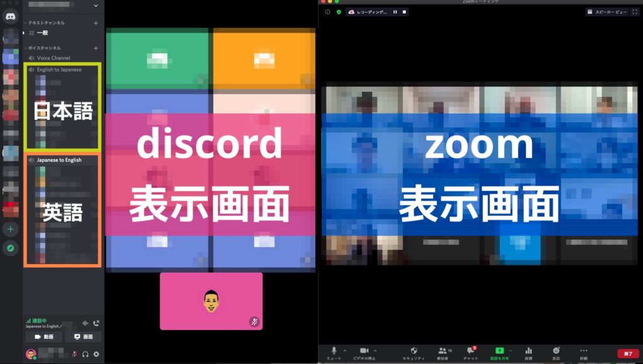Disconnect from the Discord voice call

click(96, 323)
